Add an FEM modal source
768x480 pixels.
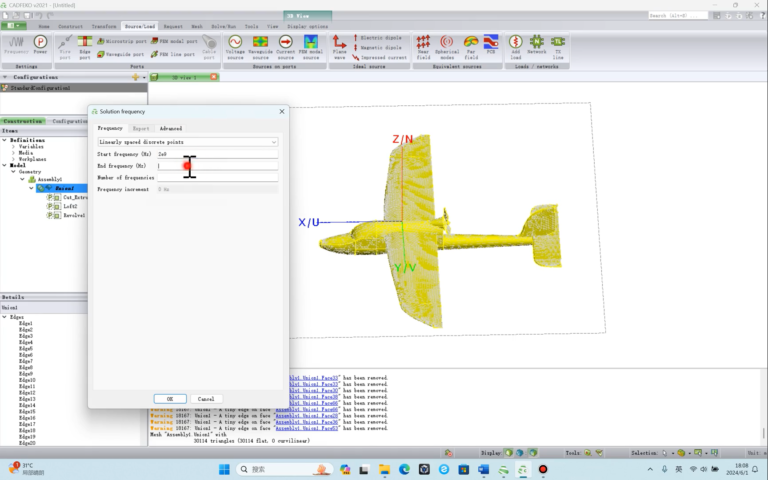click(x=311, y=47)
